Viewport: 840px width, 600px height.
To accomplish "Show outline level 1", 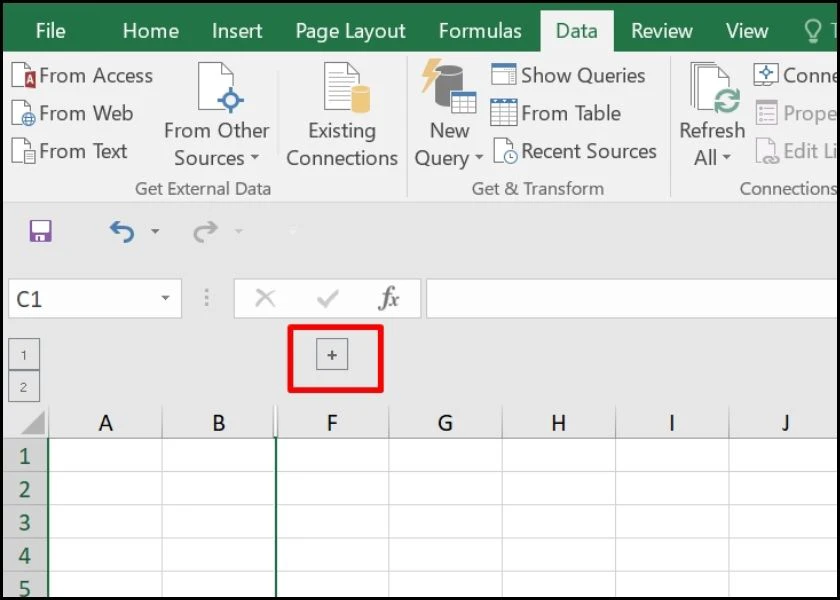I will pyautogui.click(x=23, y=354).
